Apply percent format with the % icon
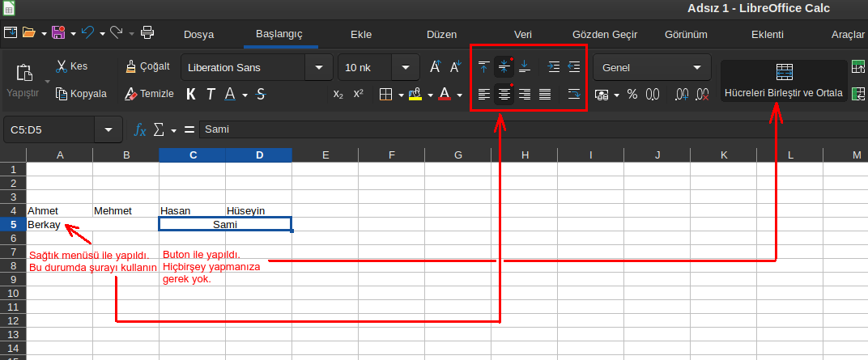Image resolution: width=868 pixels, height=360 pixels. [x=632, y=95]
